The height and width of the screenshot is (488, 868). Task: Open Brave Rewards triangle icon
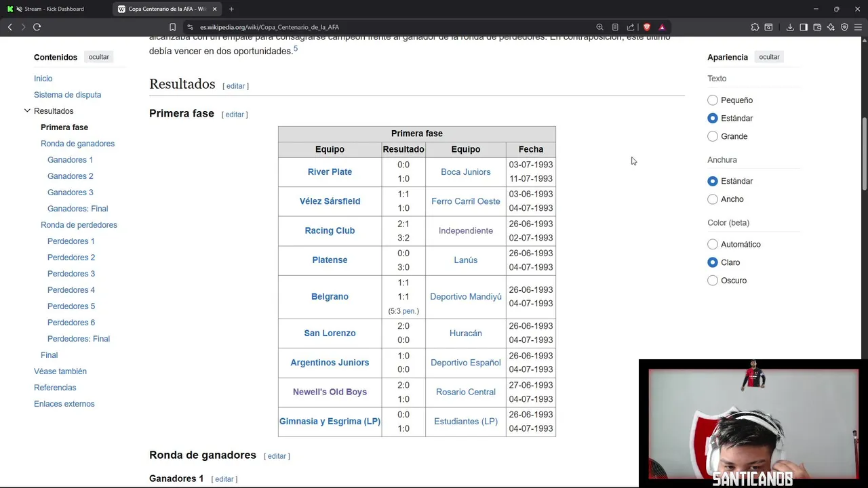tap(662, 27)
